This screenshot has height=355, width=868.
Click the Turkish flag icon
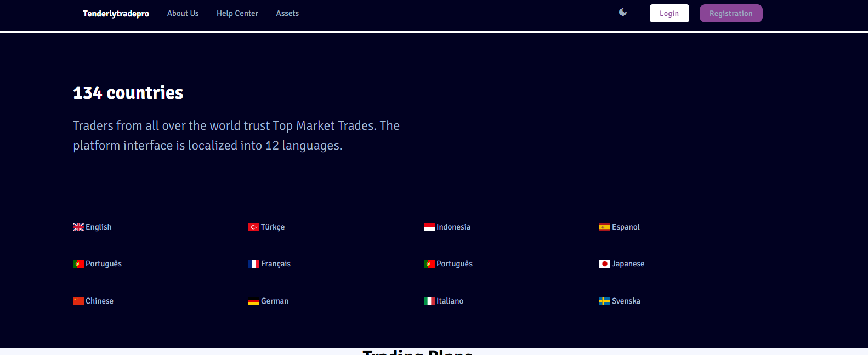coord(254,227)
